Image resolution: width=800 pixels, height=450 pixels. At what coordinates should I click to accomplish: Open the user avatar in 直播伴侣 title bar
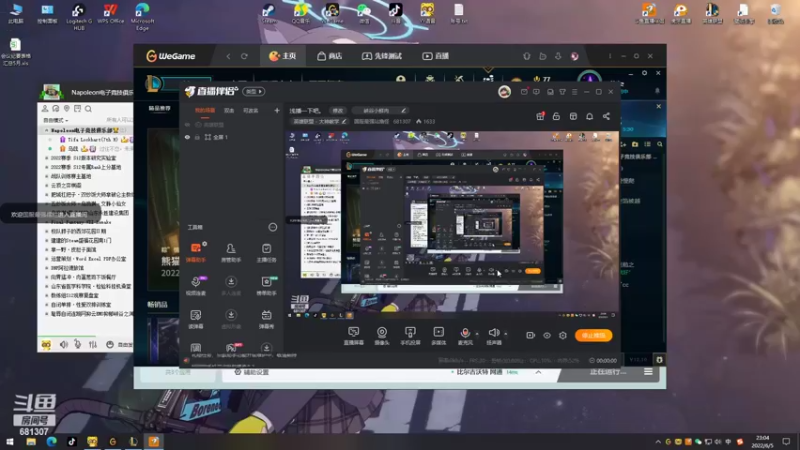click(x=504, y=91)
